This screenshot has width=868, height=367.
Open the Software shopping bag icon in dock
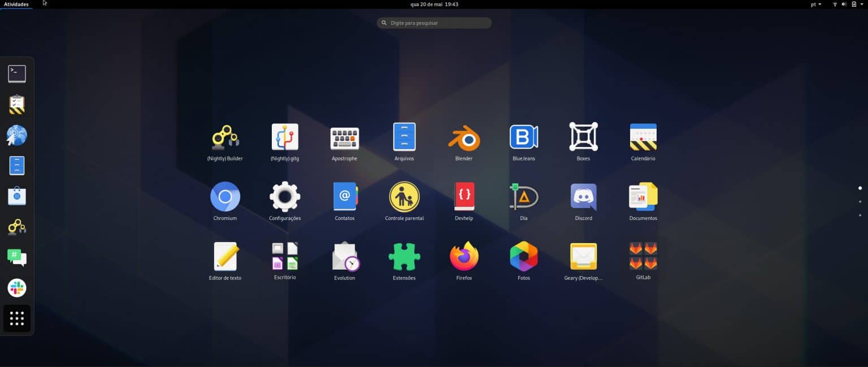click(17, 196)
